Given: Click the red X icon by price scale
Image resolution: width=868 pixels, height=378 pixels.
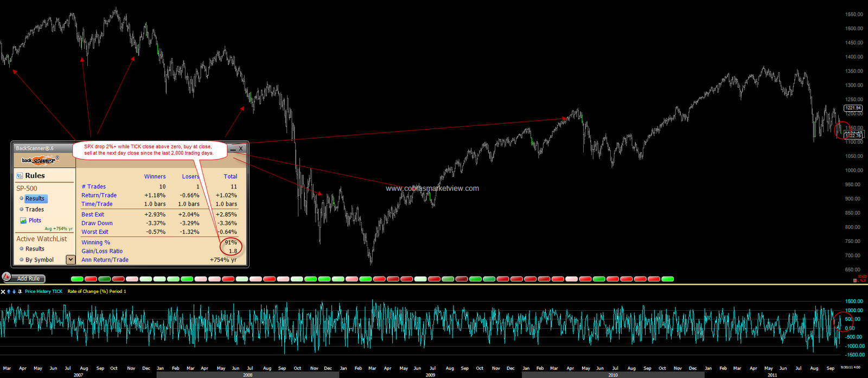Looking at the screenshot, I should pyautogui.click(x=865, y=280).
